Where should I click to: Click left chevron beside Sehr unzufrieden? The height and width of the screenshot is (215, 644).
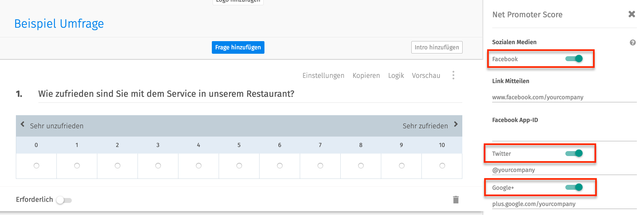click(23, 124)
